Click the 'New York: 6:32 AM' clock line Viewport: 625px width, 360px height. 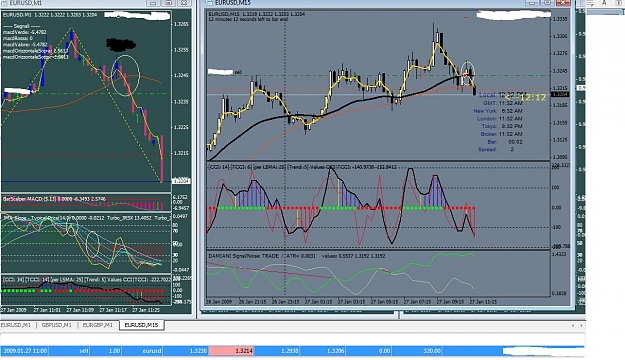pyautogui.click(x=498, y=111)
